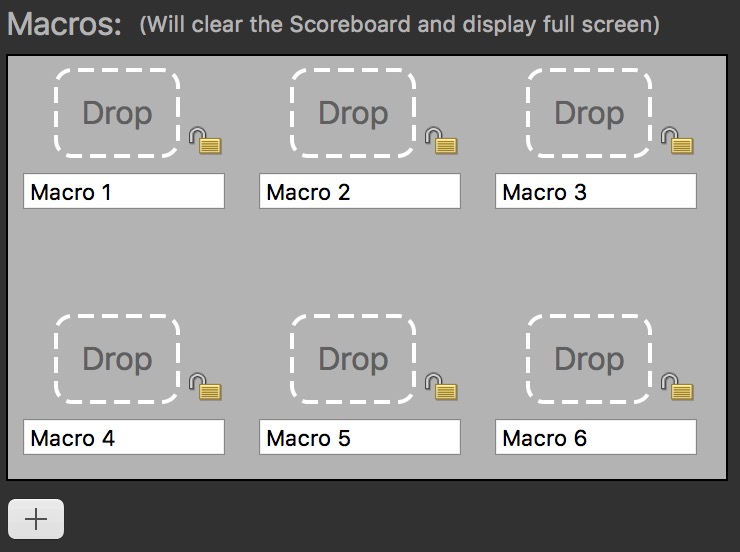Select the Drop zone above Macro 2
This screenshot has width=740, height=552.
[353, 113]
